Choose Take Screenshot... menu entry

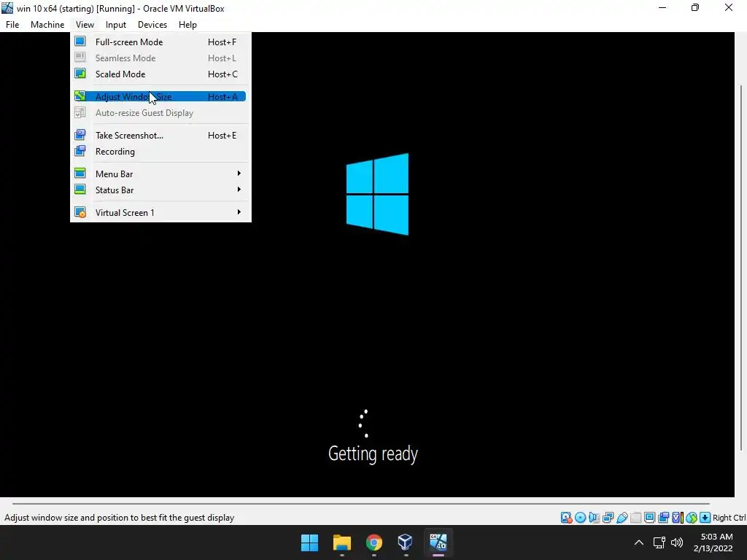[160, 135]
